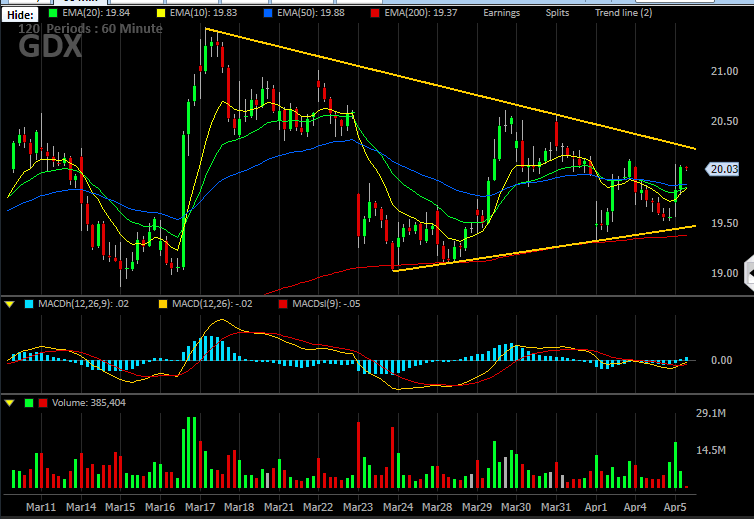Click the EMA(10) yellow color swatch
The width and height of the screenshot is (754, 519).
click(161, 13)
